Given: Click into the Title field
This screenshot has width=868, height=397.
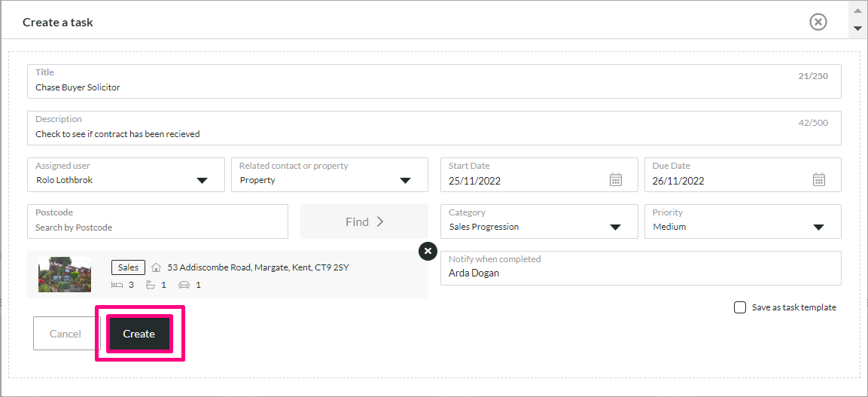Looking at the screenshot, I should (x=434, y=81).
